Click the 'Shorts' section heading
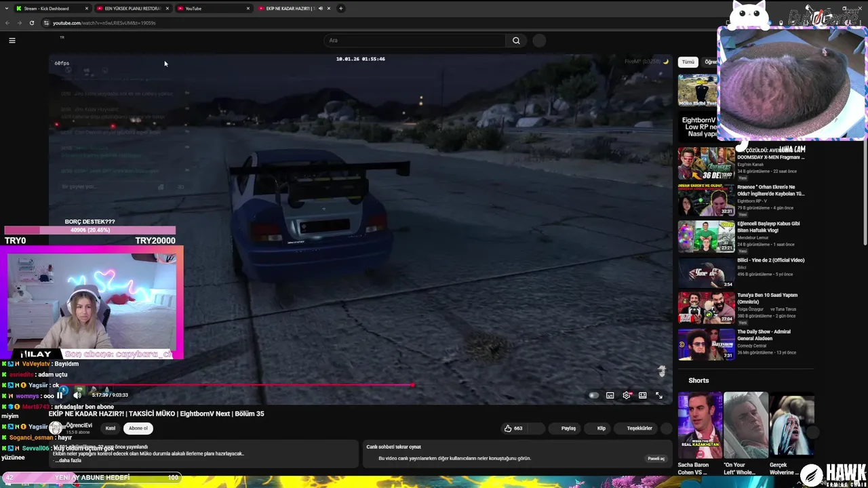Screen dimensions: 868x488 (x=698, y=380)
